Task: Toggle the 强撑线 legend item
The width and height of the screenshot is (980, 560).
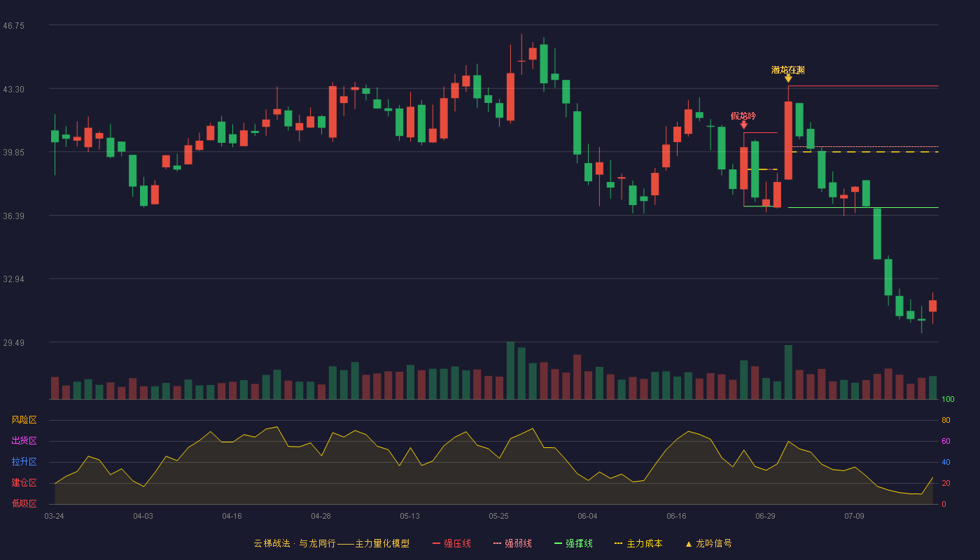Action: pos(573,543)
